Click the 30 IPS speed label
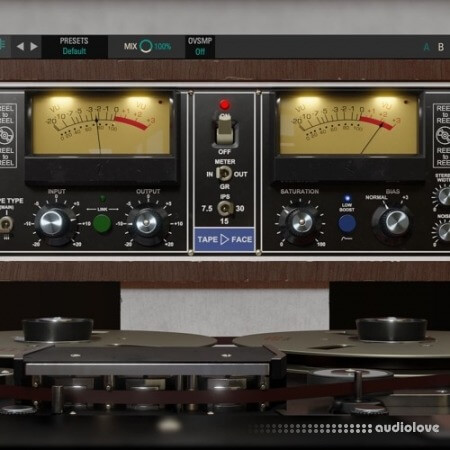 click(240, 209)
